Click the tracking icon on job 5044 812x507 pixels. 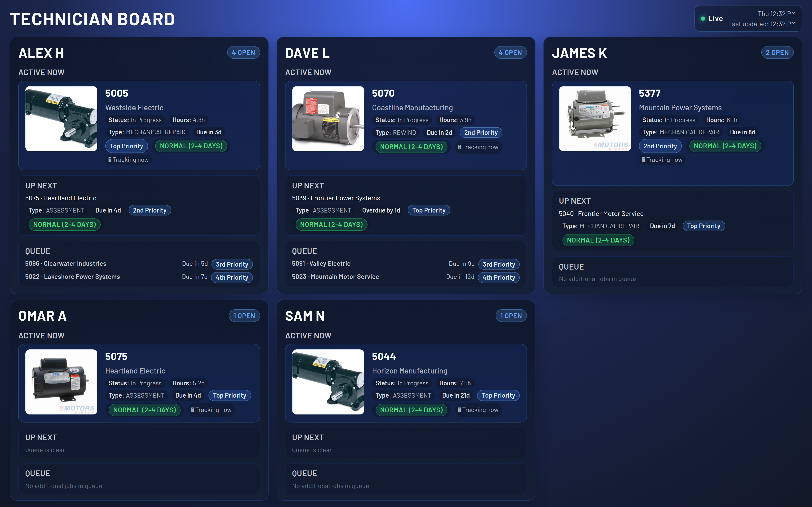(459, 410)
